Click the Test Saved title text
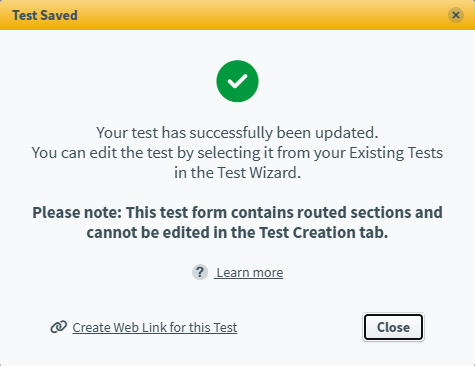The height and width of the screenshot is (366, 475). click(x=45, y=15)
